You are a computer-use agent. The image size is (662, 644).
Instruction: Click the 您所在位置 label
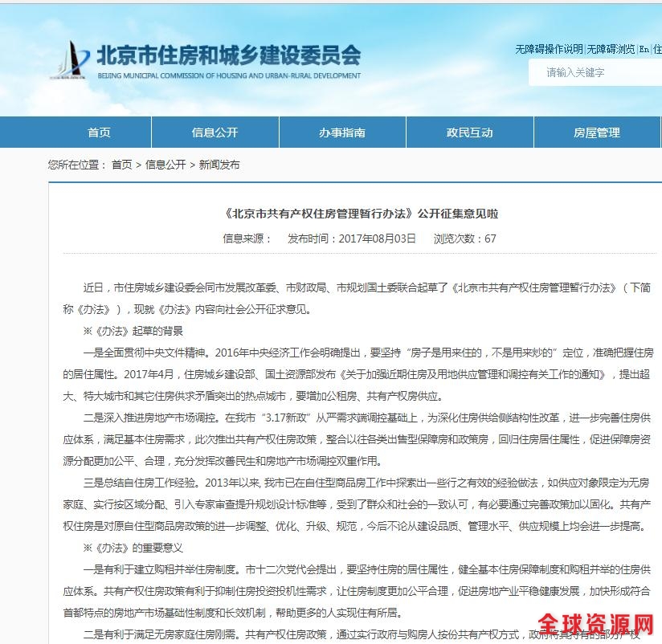point(76,165)
